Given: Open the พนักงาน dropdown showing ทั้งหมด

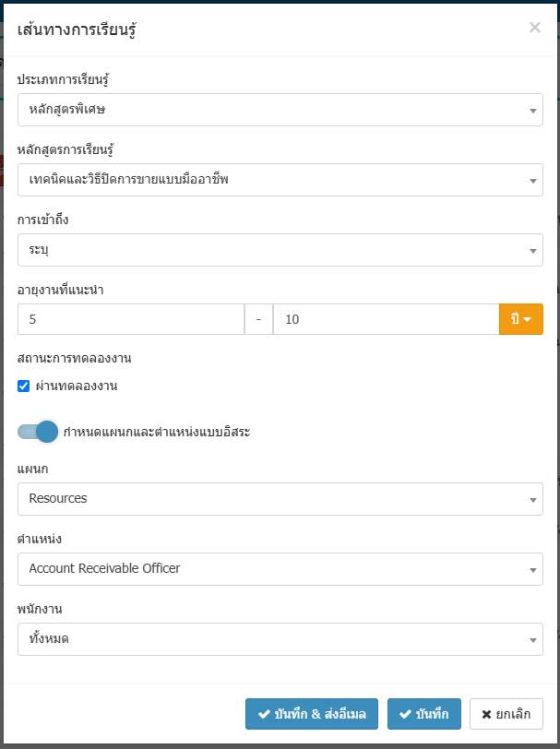Looking at the screenshot, I should point(280,639).
